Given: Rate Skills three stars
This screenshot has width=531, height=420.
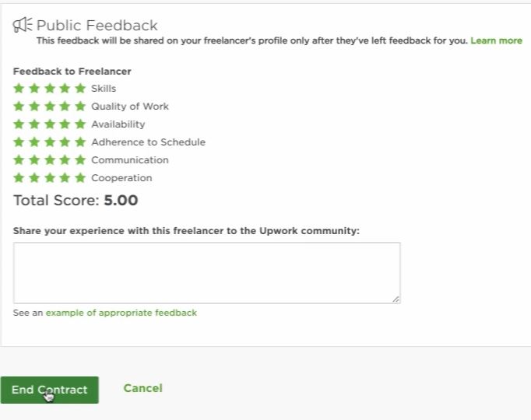Looking at the screenshot, I should (50, 89).
